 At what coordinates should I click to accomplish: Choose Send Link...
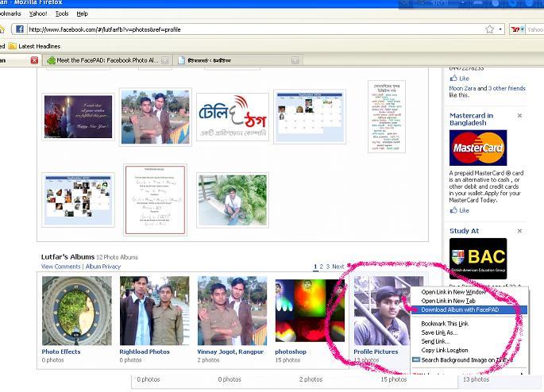[x=469, y=341]
